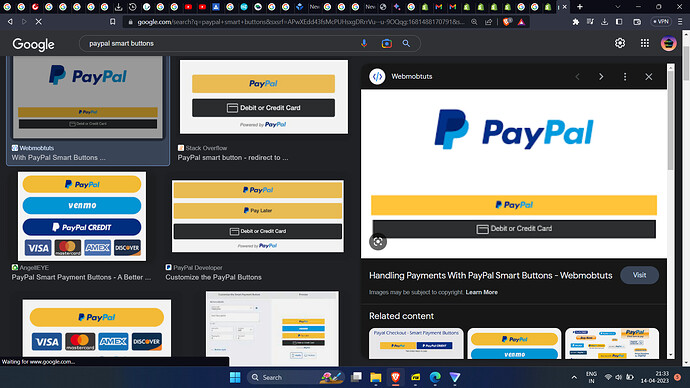Open 'Customize the PayPal Buttons' caption link
The width and height of the screenshot is (690, 388).
[213, 277]
